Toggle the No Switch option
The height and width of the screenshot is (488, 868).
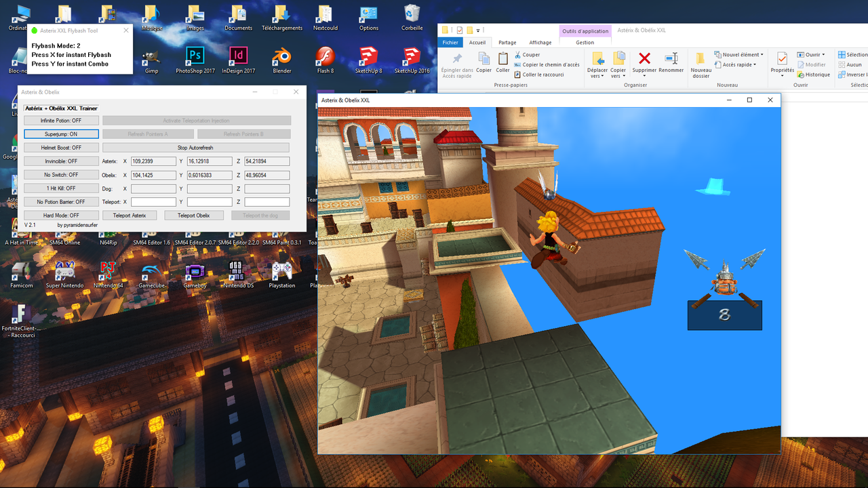pyautogui.click(x=61, y=175)
